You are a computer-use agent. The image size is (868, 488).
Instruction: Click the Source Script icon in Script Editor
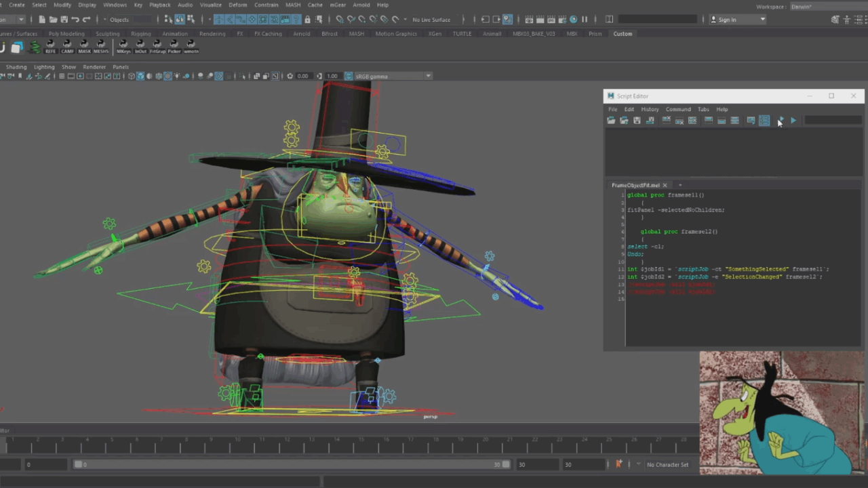(x=624, y=121)
